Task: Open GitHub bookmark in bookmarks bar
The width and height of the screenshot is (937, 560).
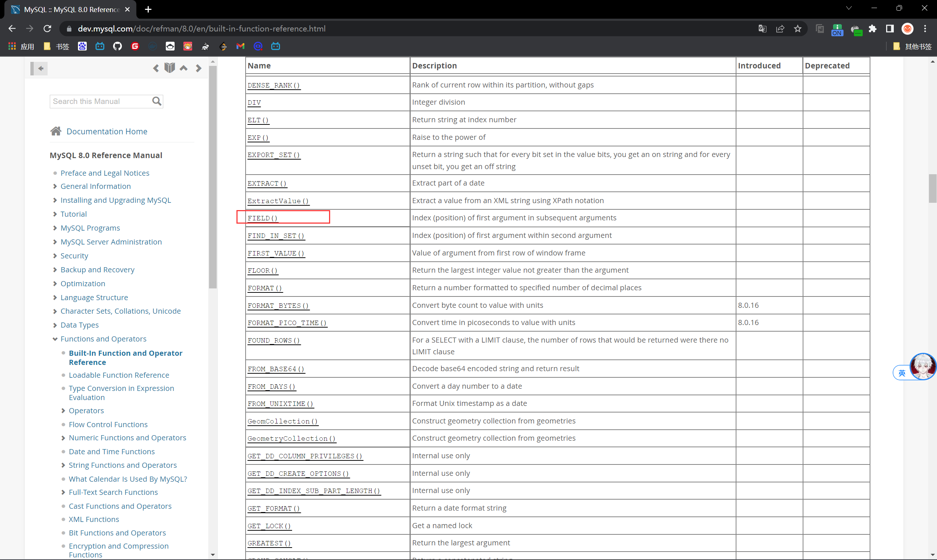Action: 117,46
